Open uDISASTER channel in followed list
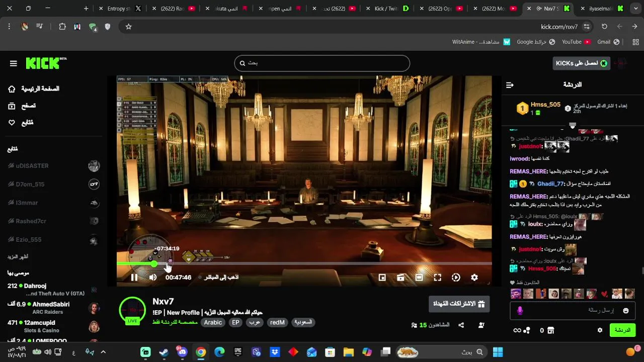Viewport: 644px width, 362px height. (x=53, y=166)
